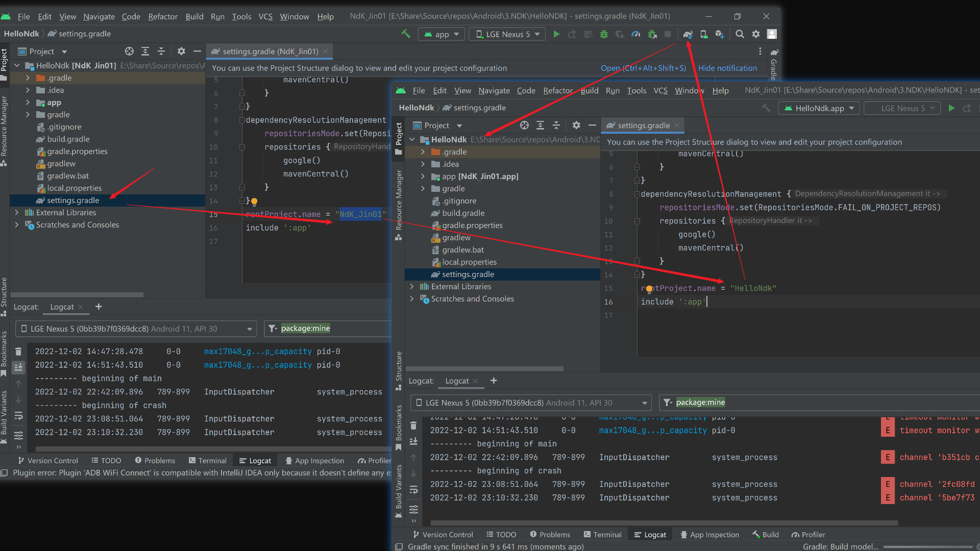Start debugging with the green bug icon
The image size is (980, 551).
pos(604,34)
